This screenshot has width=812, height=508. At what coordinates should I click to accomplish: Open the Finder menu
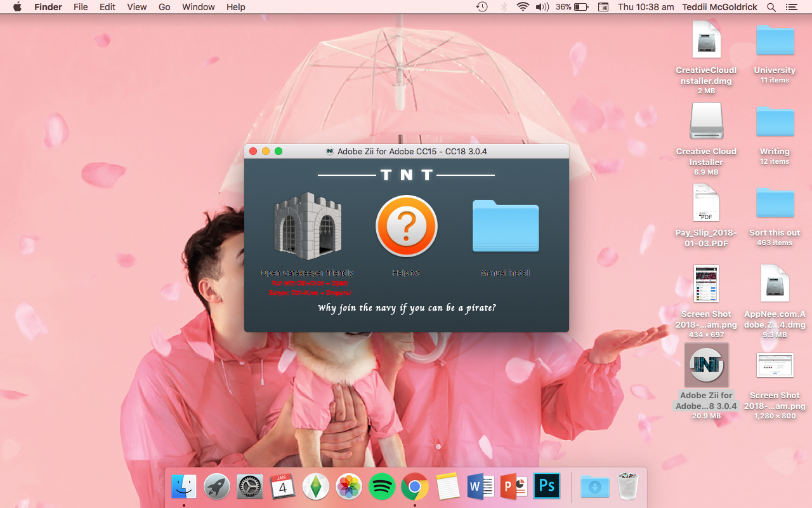click(48, 7)
